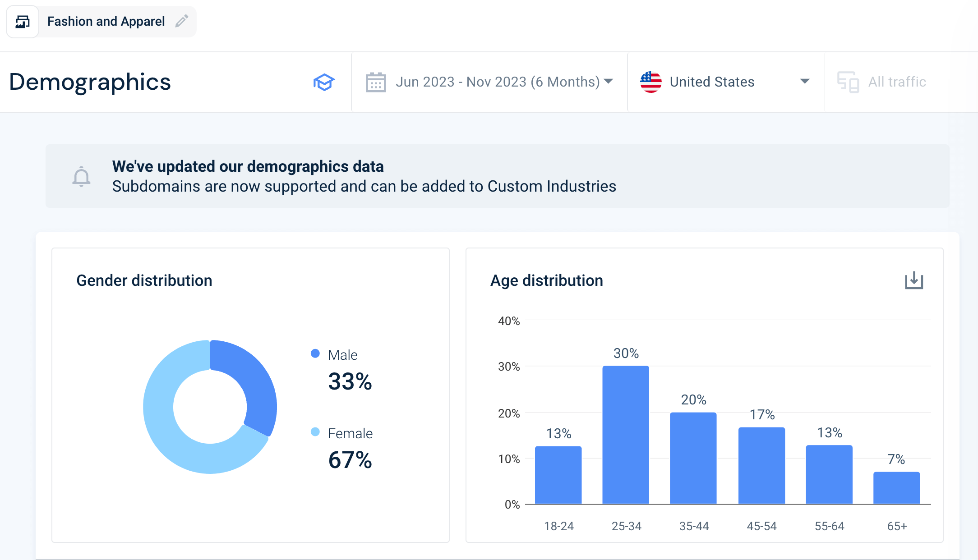This screenshot has height=560, width=978.
Task: Click the 55-64 age bar
Action: coord(829,474)
